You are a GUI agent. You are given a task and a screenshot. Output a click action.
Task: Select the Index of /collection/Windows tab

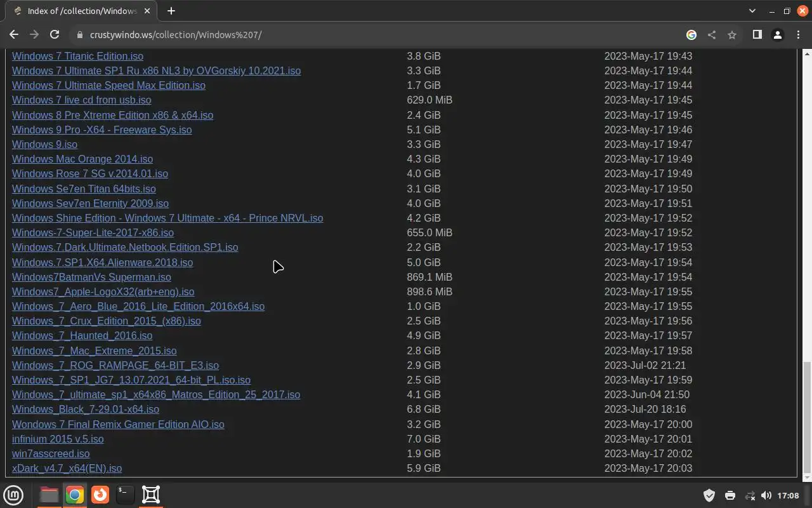[x=82, y=11]
